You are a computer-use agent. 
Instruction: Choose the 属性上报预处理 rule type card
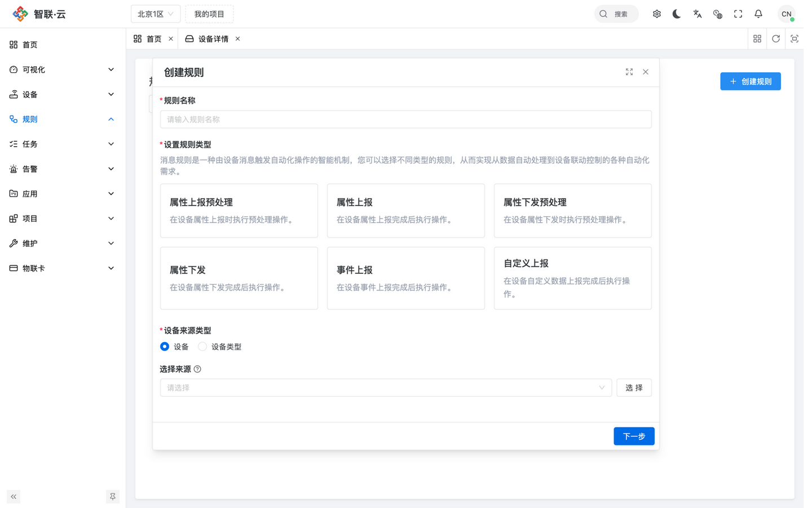[239, 211]
